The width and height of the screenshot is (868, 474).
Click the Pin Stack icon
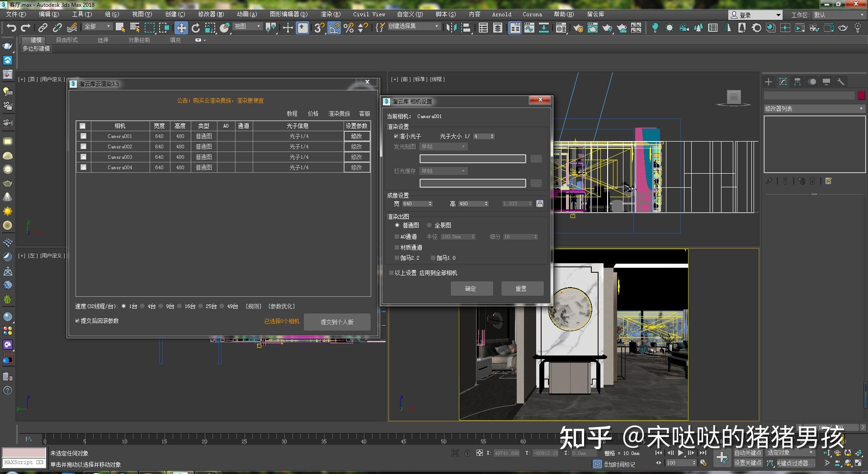coord(769,181)
